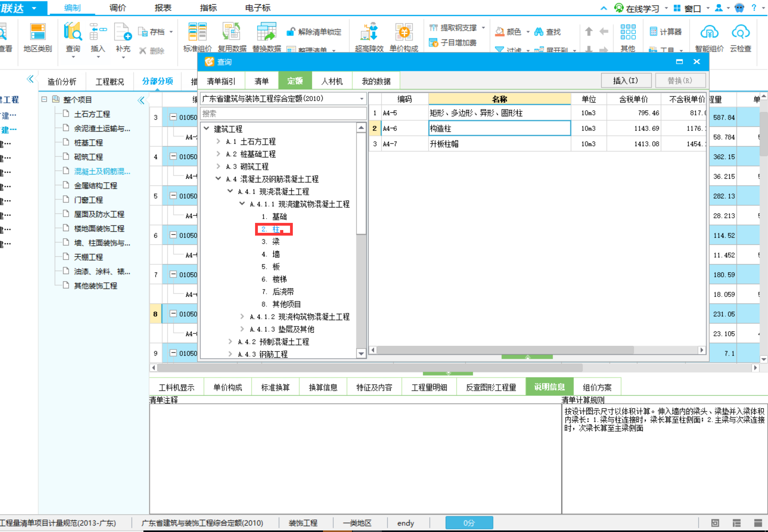Collapse A.4.1 现浇混凝土工程 node
Screen dimensions: 768x532
(230, 191)
